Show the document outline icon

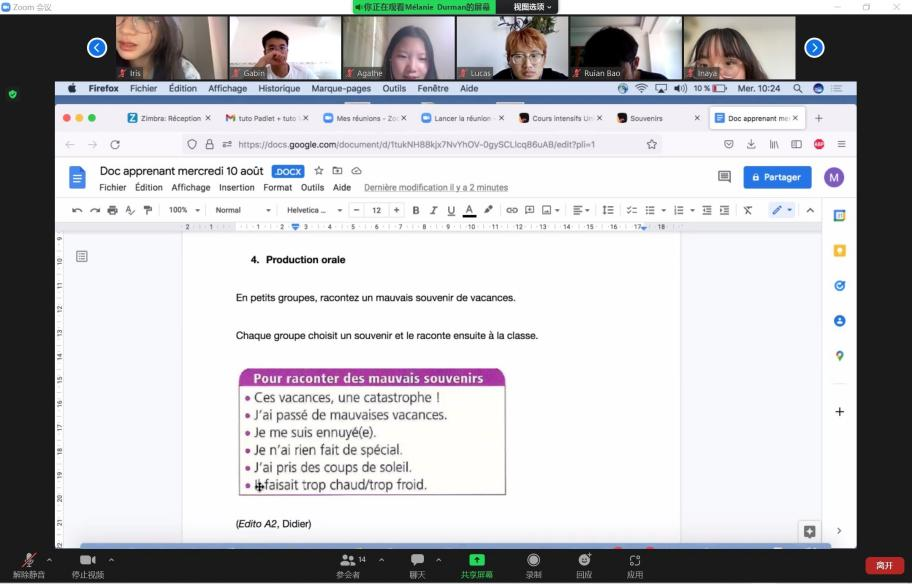[x=82, y=257]
